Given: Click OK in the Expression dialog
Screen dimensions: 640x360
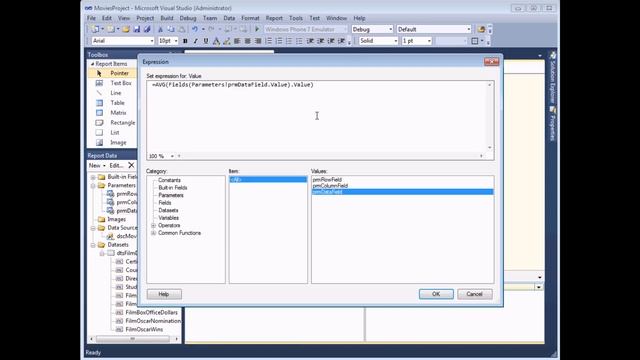Looking at the screenshot, I should click(436, 294).
